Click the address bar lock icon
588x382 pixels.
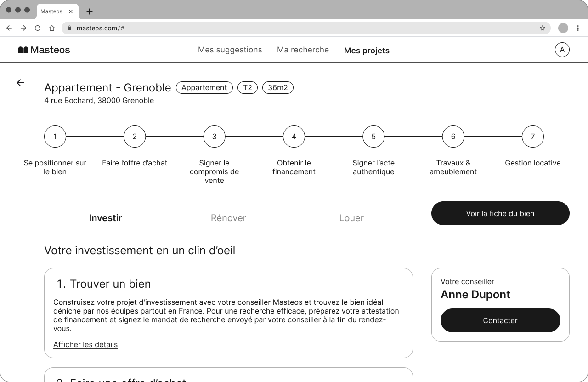[x=69, y=28]
